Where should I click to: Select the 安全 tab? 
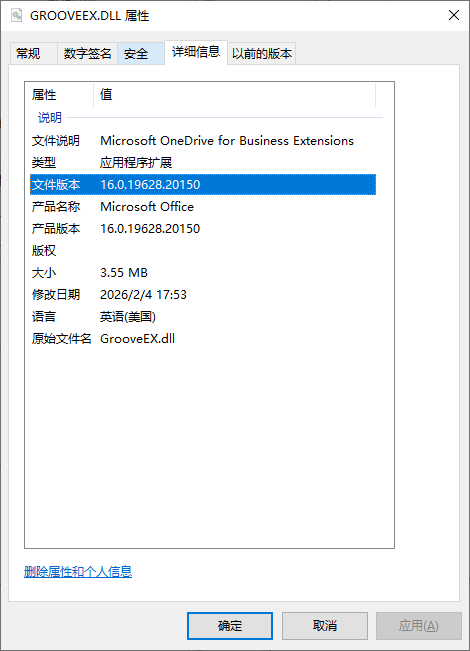coord(141,54)
